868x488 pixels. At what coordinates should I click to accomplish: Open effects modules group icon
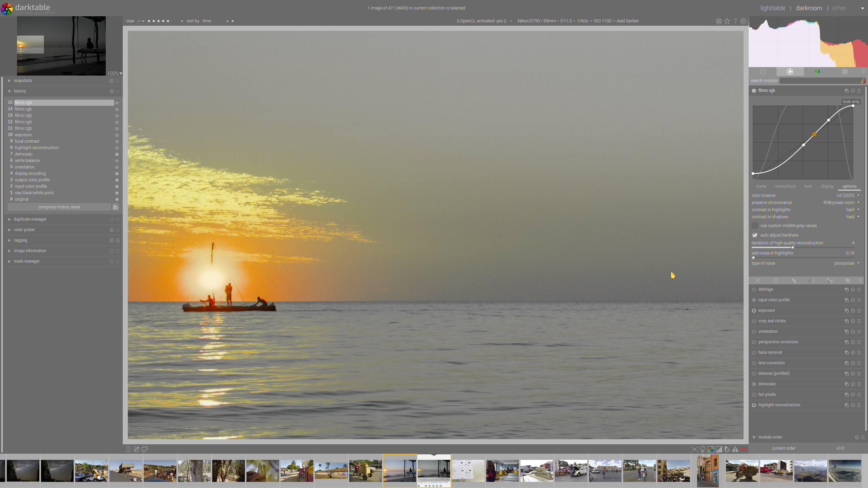tap(845, 72)
